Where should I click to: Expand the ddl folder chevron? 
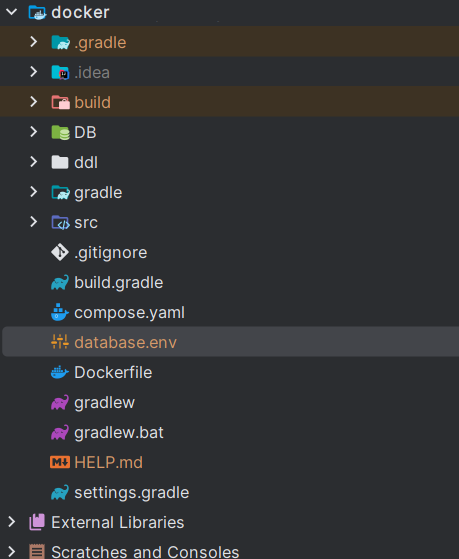pyautogui.click(x=34, y=162)
